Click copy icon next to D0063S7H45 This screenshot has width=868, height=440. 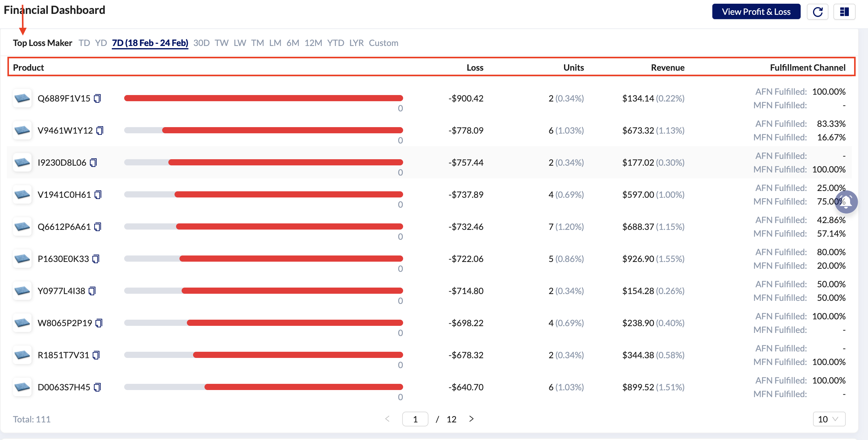point(97,387)
